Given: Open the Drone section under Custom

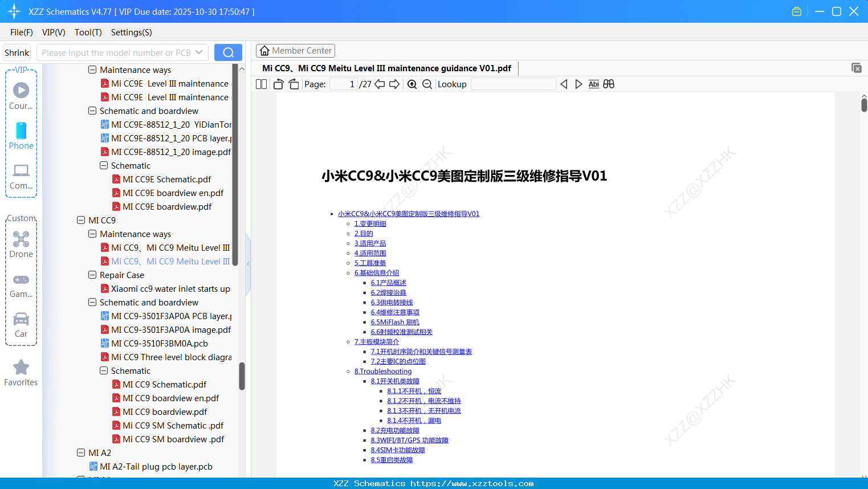Looking at the screenshot, I should click(x=21, y=244).
